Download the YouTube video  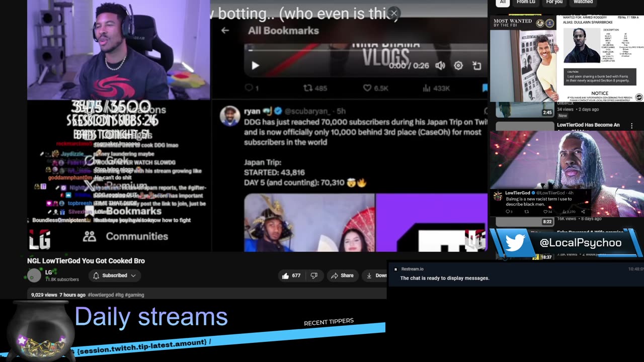point(376,276)
